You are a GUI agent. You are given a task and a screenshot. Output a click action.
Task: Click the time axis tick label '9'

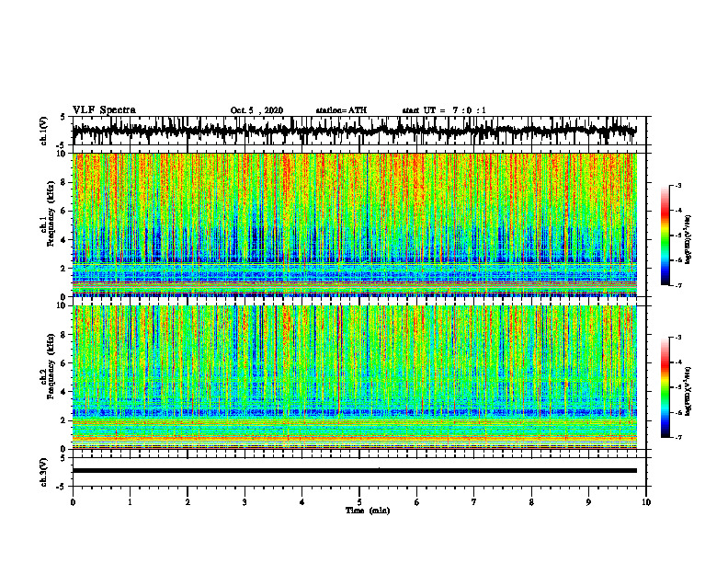coord(588,502)
